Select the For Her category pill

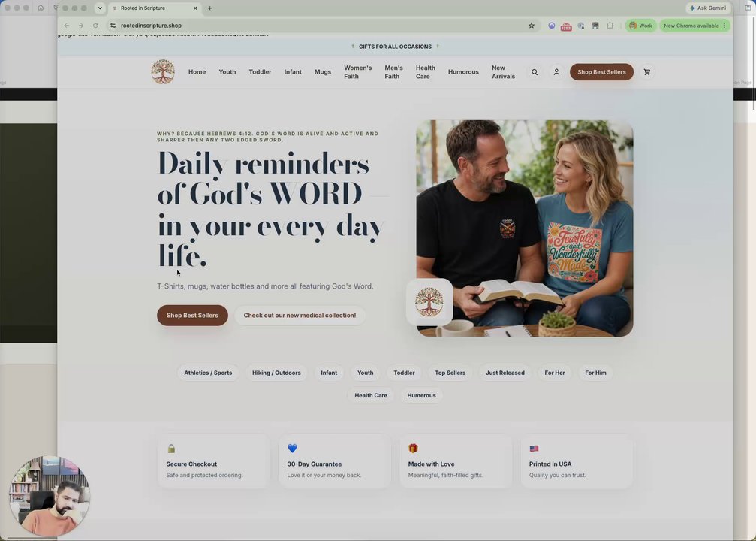pos(555,373)
